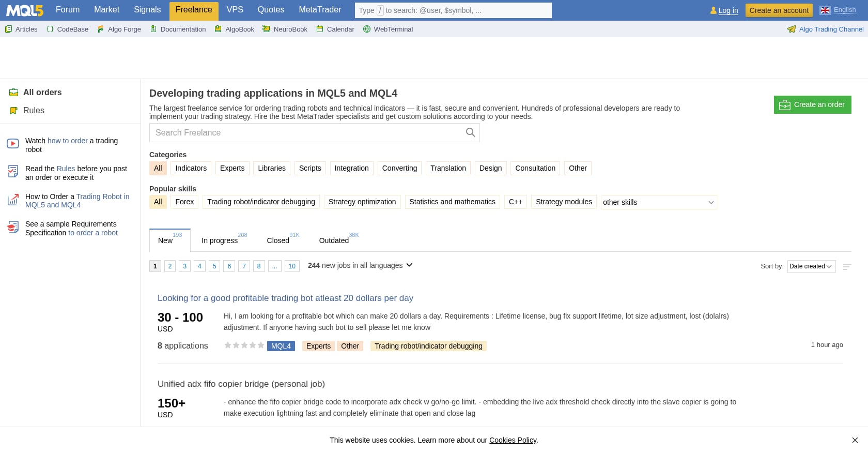
Task: Switch list view with the lines icon
Action: pyautogui.click(x=847, y=267)
